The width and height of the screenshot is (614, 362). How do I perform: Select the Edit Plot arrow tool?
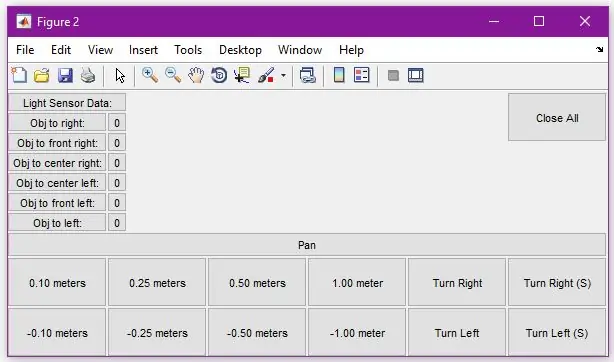coord(120,75)
